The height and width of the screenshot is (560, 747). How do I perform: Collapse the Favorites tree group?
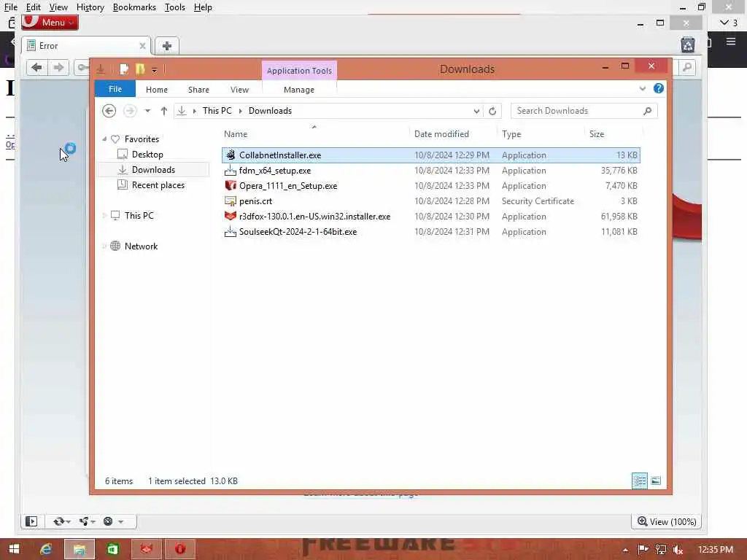(104, 139)
